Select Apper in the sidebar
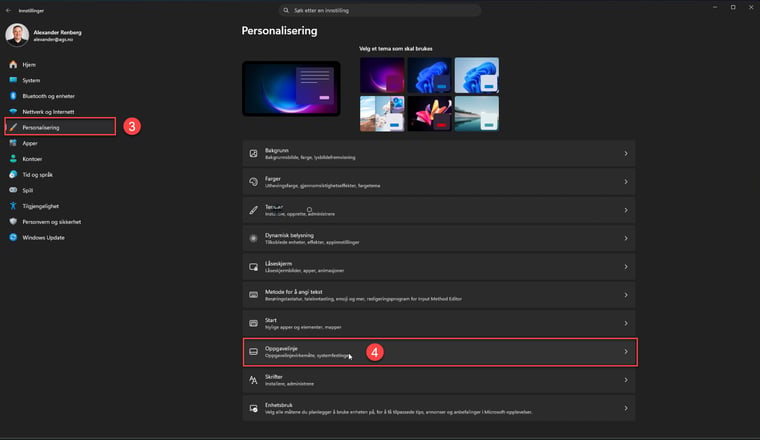This screenshot has height=440, width=760. point(60,143)
